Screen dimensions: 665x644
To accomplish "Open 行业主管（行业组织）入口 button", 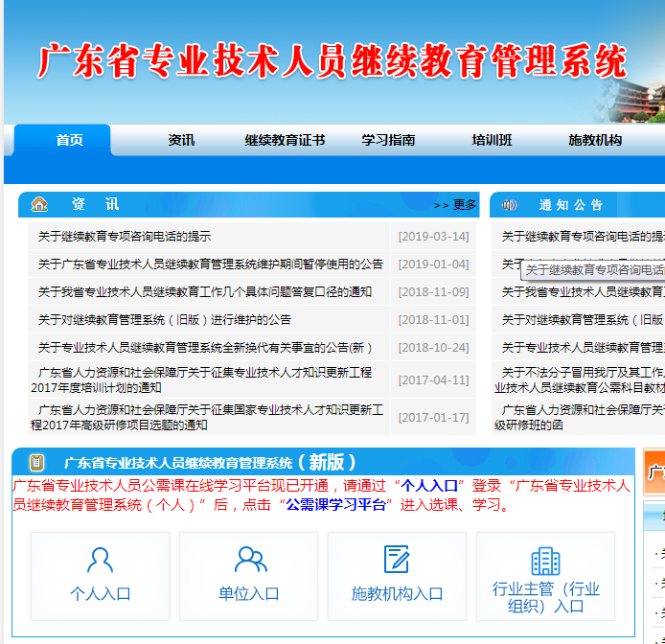I will point(545,576).
